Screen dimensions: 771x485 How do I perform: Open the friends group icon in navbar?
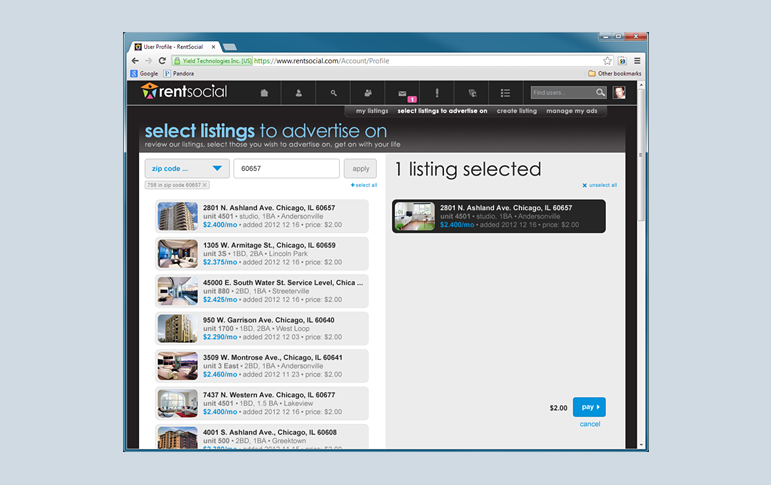(x=368, y=93)
